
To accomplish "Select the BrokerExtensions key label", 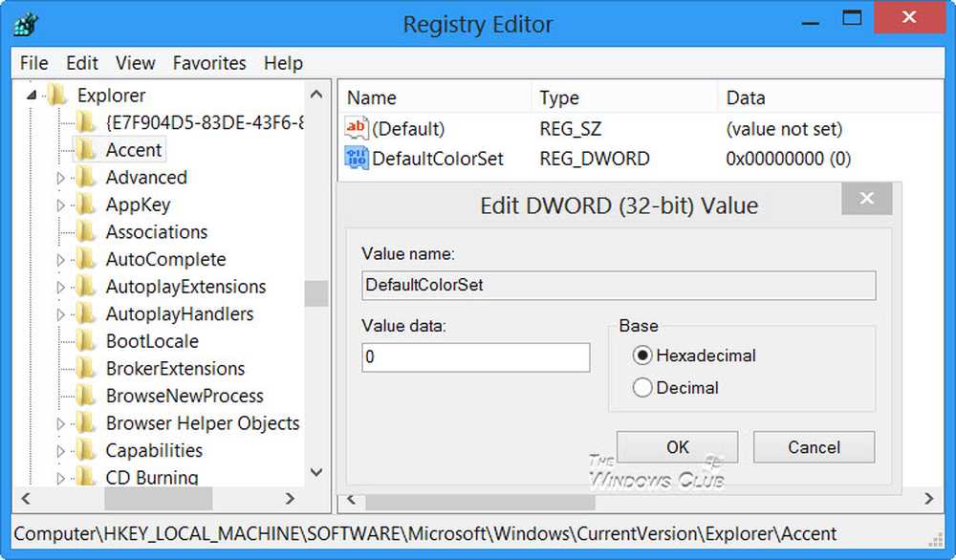I will (x=175, y=369).
